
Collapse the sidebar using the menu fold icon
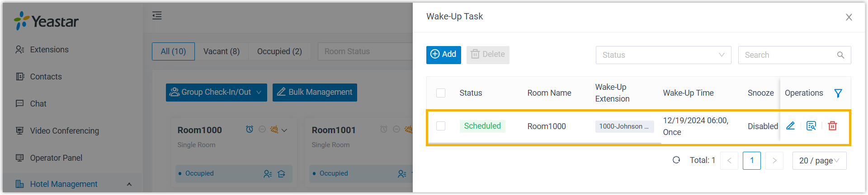(157, 16)
